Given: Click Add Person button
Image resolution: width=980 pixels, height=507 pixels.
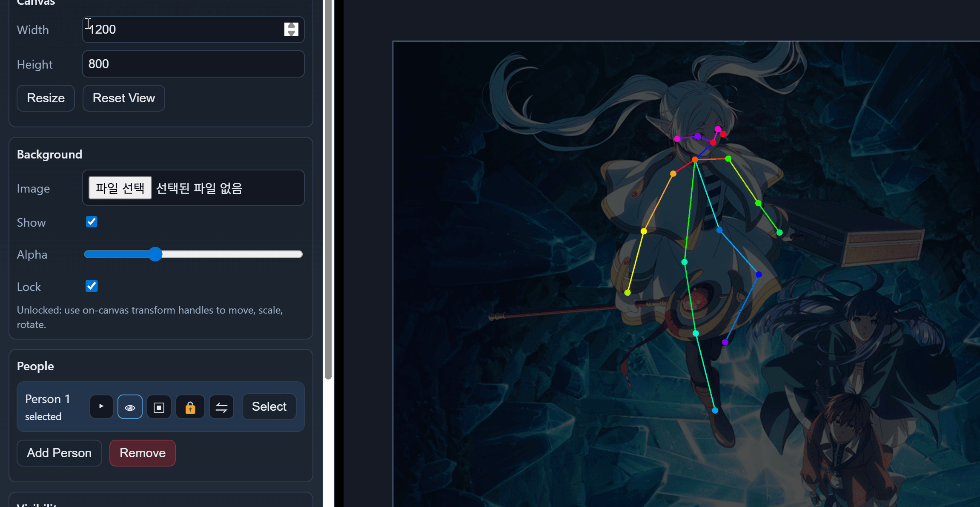Looking at the screenshot, I should point(59,453).
